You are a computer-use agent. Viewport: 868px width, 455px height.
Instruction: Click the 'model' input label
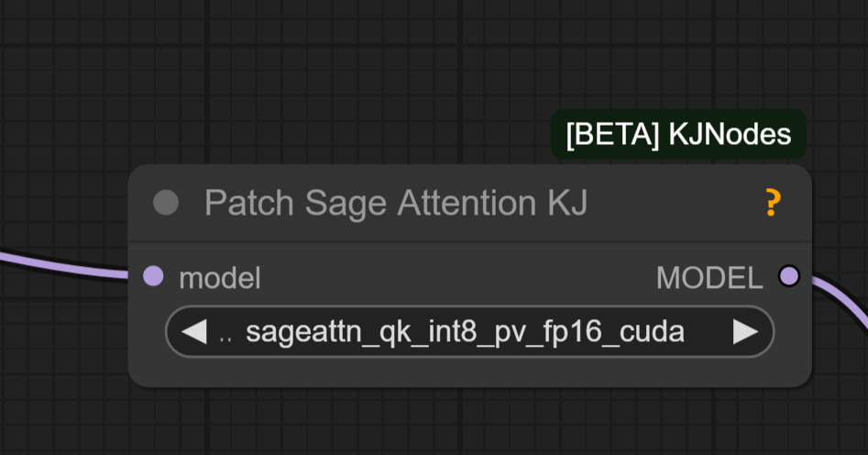pos(220,278)
